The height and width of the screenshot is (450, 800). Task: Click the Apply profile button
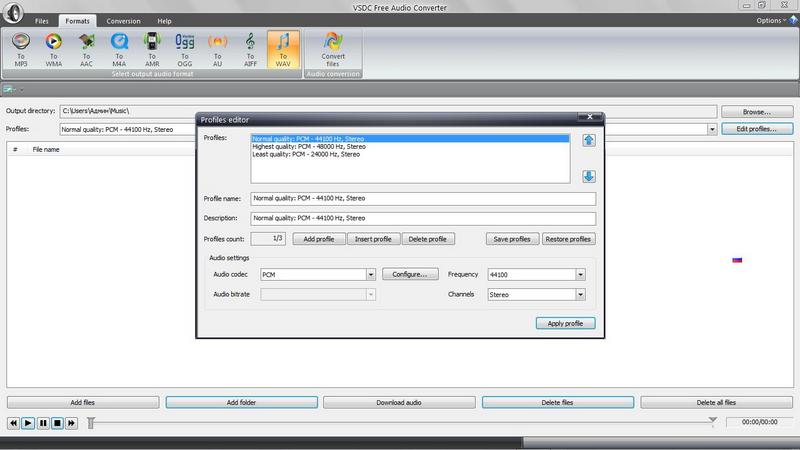click(565, 323)
